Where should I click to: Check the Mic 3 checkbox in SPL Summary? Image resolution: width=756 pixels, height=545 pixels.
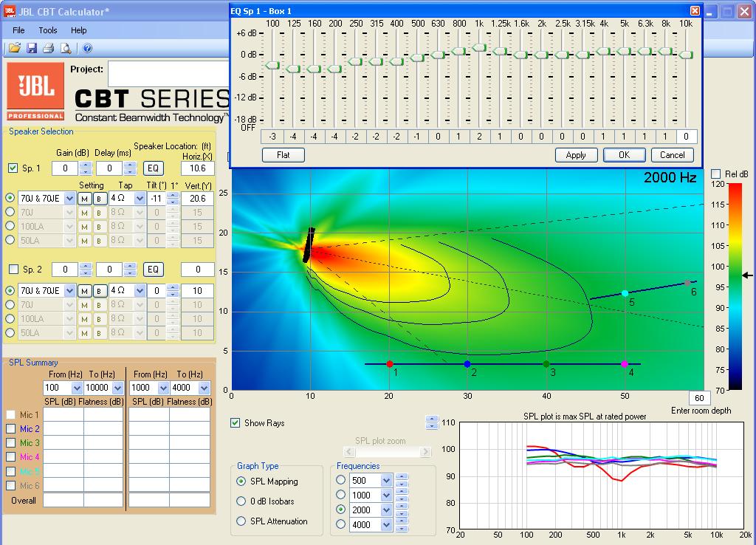pyautogui.click(x=10, y=443)
